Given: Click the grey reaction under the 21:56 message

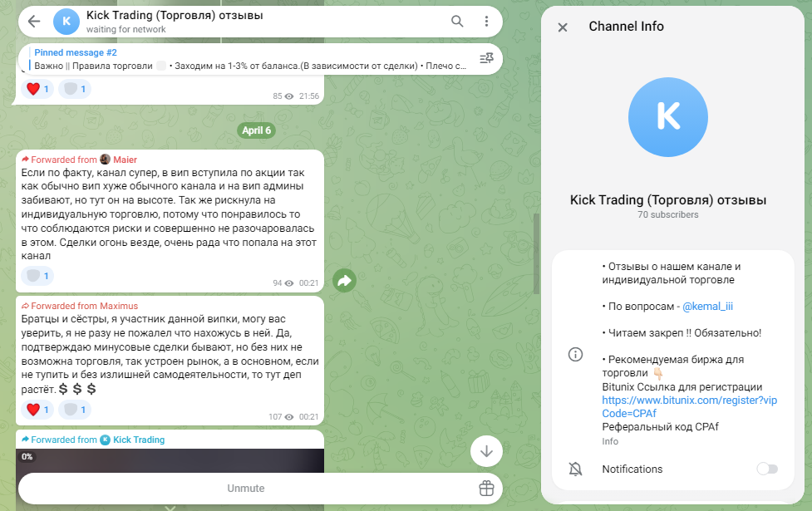Looking at the screenshot, I should (x=75, y=89).
